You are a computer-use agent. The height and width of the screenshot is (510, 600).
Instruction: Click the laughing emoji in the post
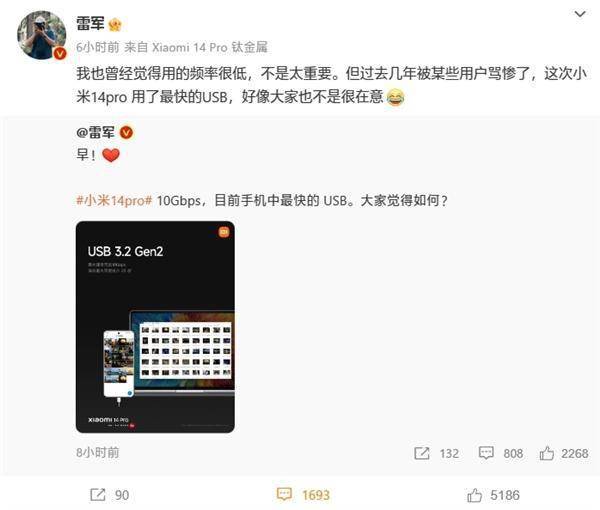396,97
